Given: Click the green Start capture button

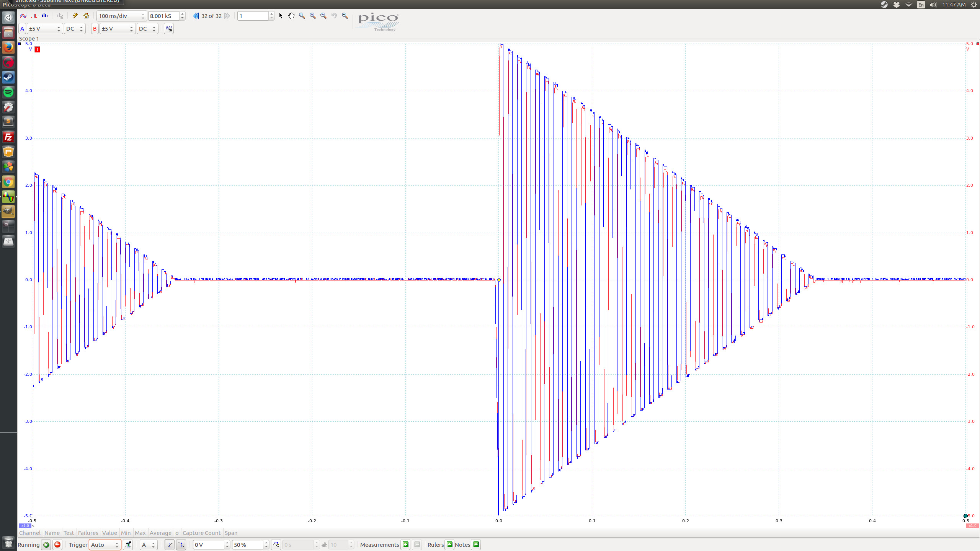Looking at the screenshot, I should point(46,544).
